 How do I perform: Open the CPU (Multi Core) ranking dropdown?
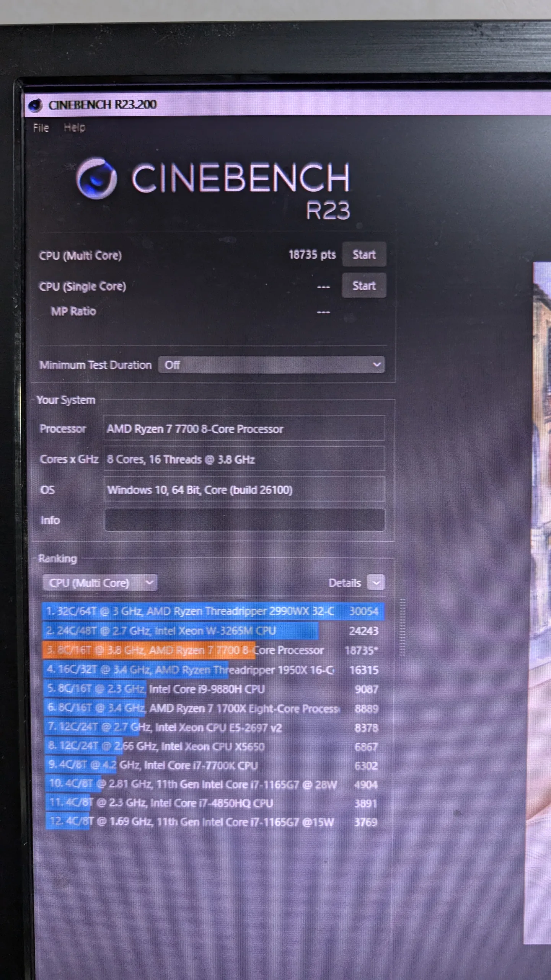click(x=99, y=583)
